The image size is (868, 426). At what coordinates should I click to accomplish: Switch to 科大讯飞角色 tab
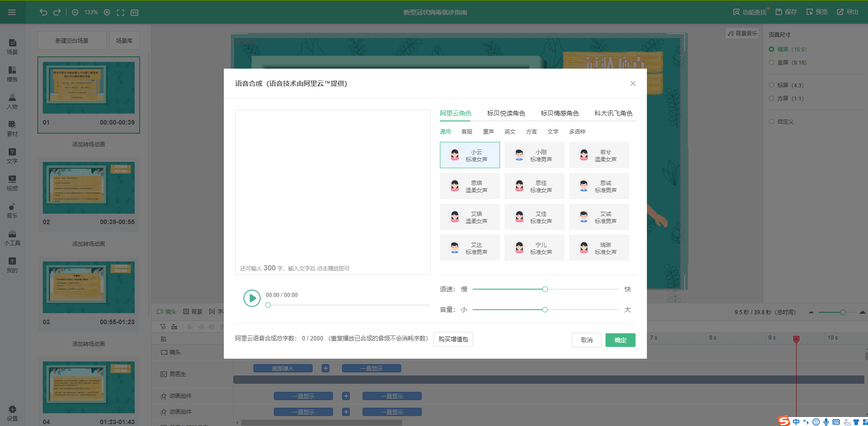coord(613,113)
